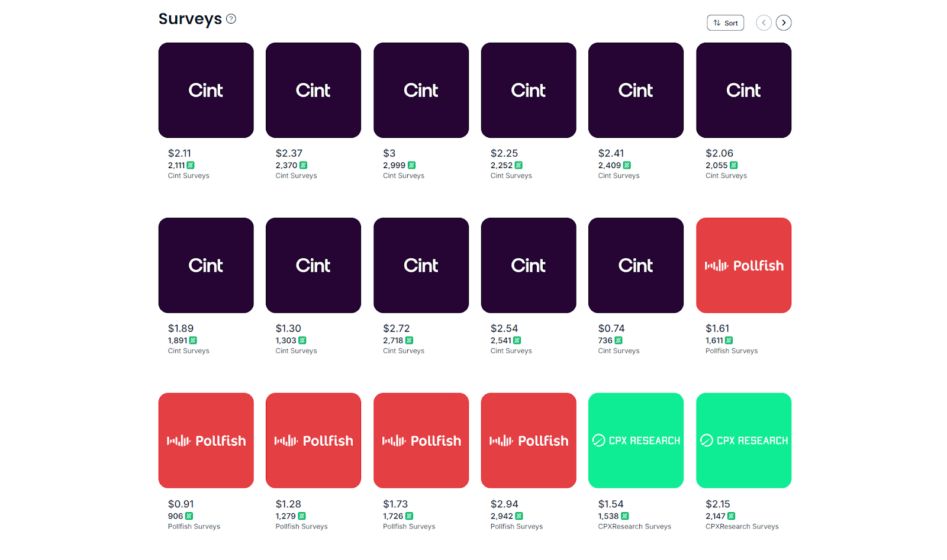947x560 pixels.
Task: Click the "$2.15" price text
Action: [x=718, y=504]
